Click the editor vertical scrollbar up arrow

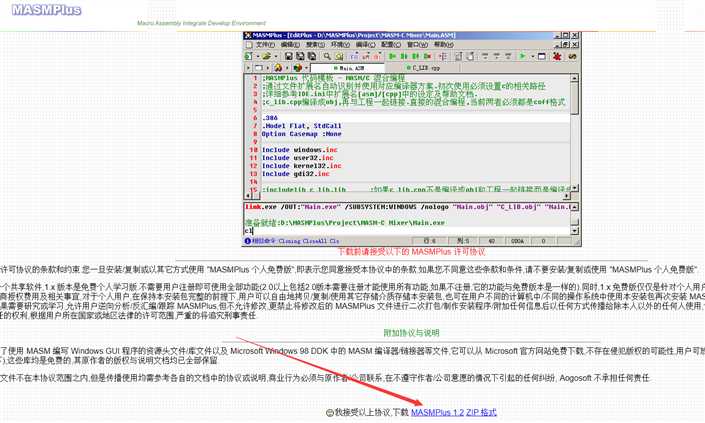click(574, 78)
